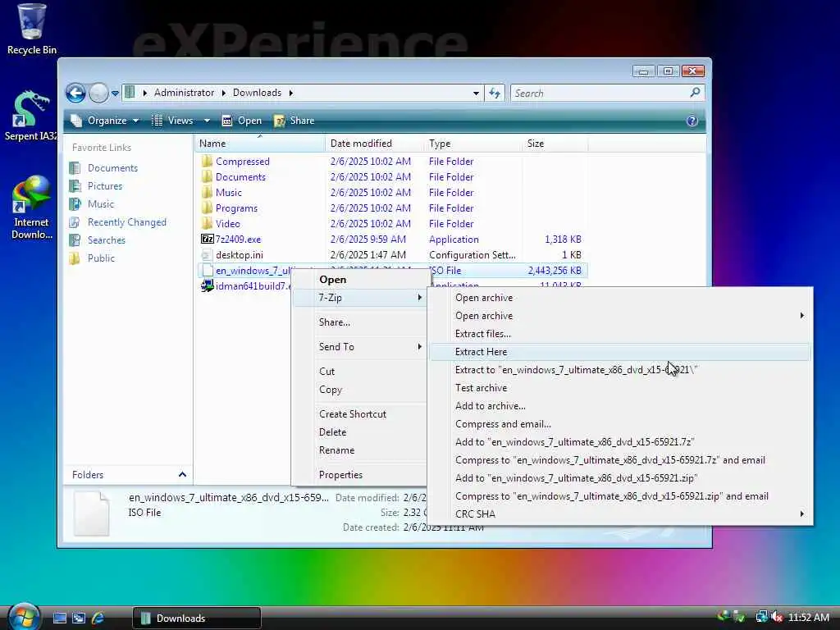Open the Music favorite link icon
This screenshot has height=630, width=840.
[75, 204]
